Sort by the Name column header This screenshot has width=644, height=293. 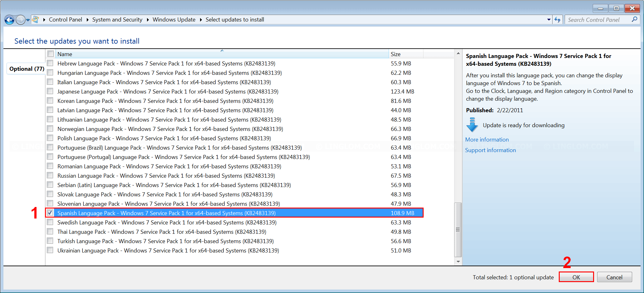pyautogui.click(x=222, y=54)
